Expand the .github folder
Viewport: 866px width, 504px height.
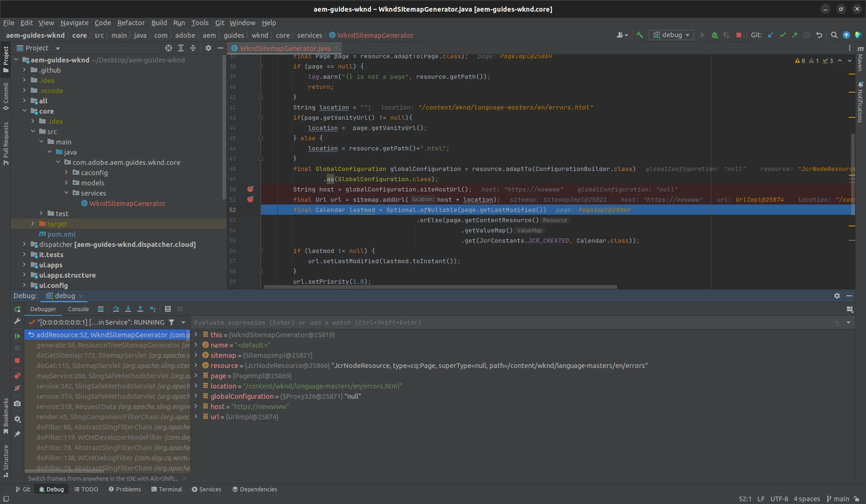[24, 70]
